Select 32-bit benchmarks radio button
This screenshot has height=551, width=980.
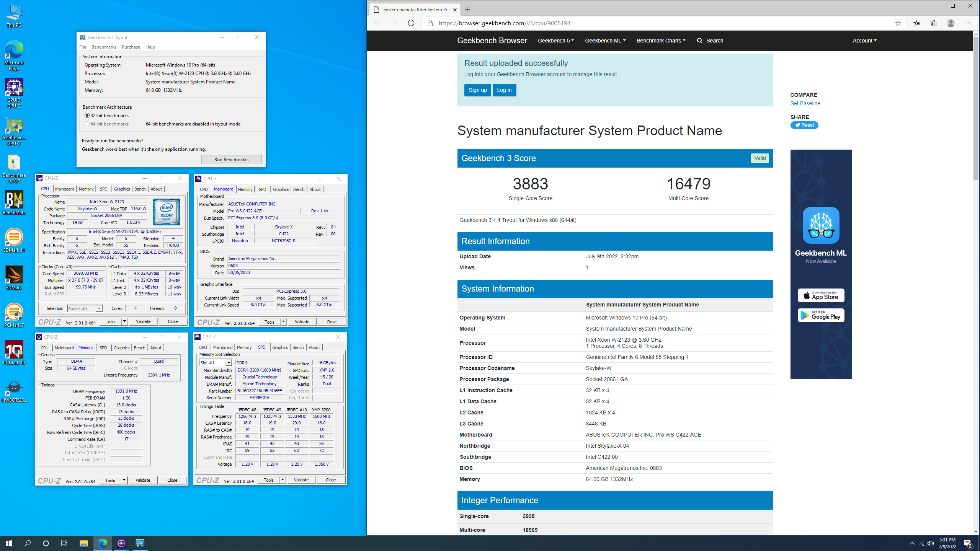click(87, 115)
